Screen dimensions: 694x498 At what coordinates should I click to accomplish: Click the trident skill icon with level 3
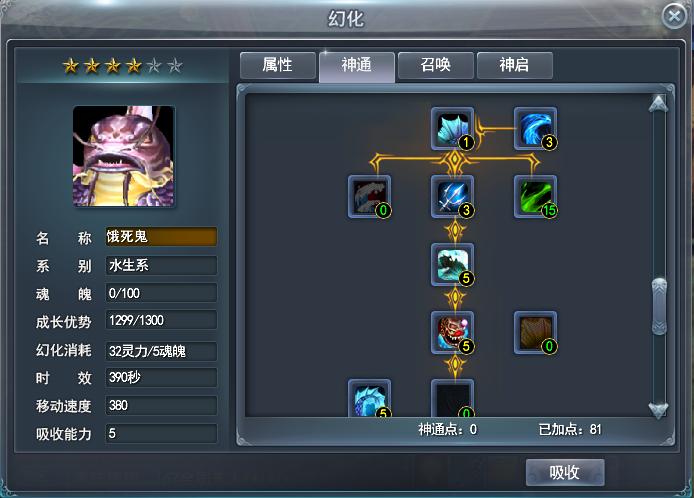(452, 197)
